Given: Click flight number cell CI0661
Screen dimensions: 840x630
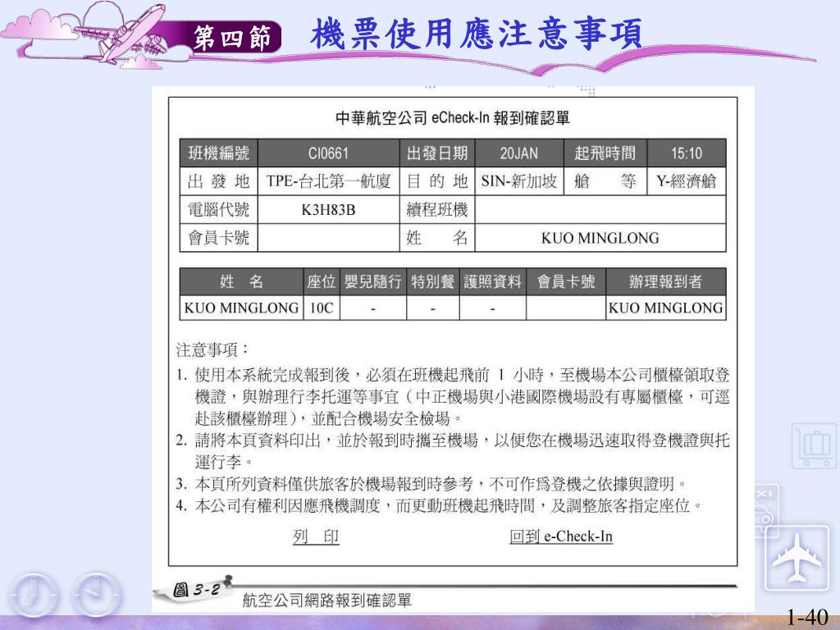Looking at the screenshot, I should [328, 153].
